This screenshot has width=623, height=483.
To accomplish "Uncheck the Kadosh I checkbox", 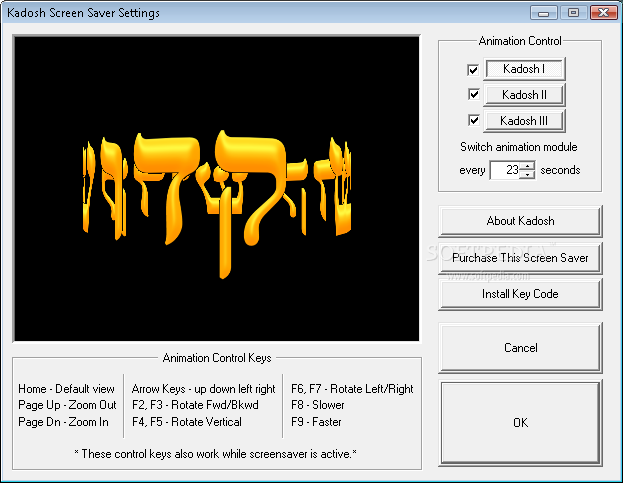I will click(473, 70).
